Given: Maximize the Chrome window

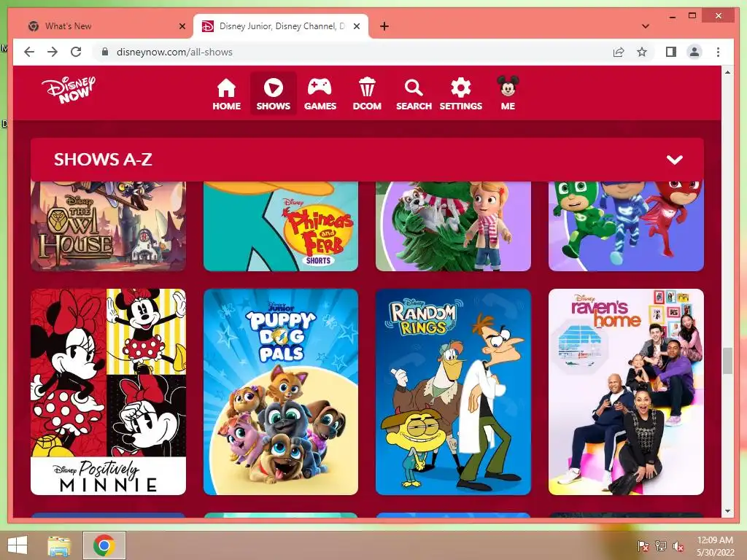Looking at the screenshot, I should 692,16.
